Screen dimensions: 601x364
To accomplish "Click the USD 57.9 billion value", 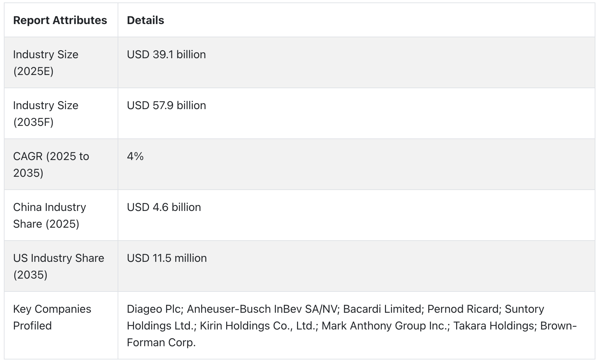I will tap(166, 105).
